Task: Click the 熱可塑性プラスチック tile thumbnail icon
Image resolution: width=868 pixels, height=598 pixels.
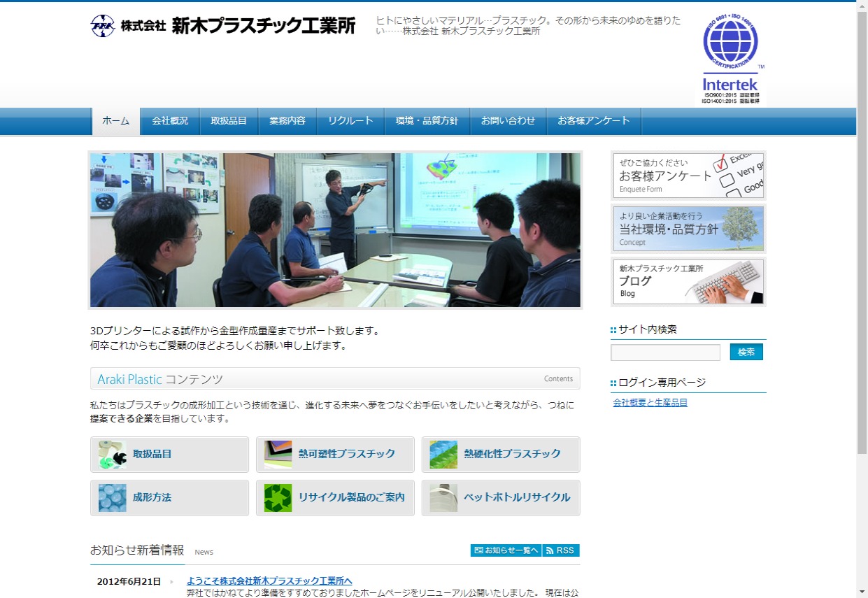Action: [x=278, y=455]
